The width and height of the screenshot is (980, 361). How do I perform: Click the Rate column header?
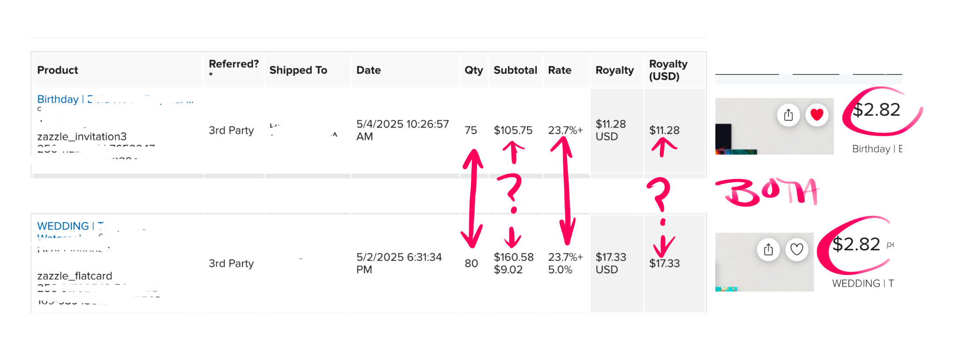point(560,70)
